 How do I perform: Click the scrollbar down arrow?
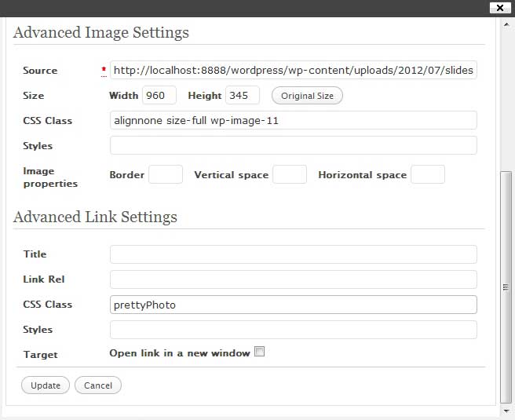click(506, 410)
